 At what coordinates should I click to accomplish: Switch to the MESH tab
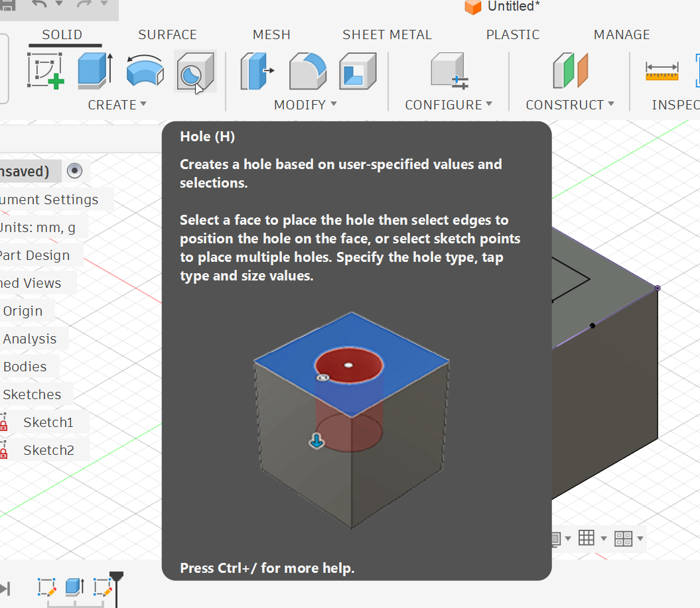[271, 34]
